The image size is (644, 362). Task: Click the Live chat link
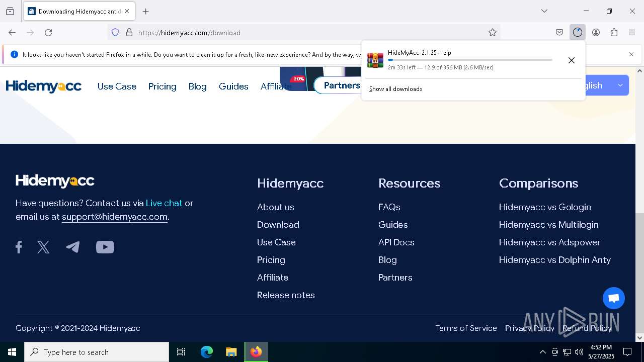tap(164, 203)
